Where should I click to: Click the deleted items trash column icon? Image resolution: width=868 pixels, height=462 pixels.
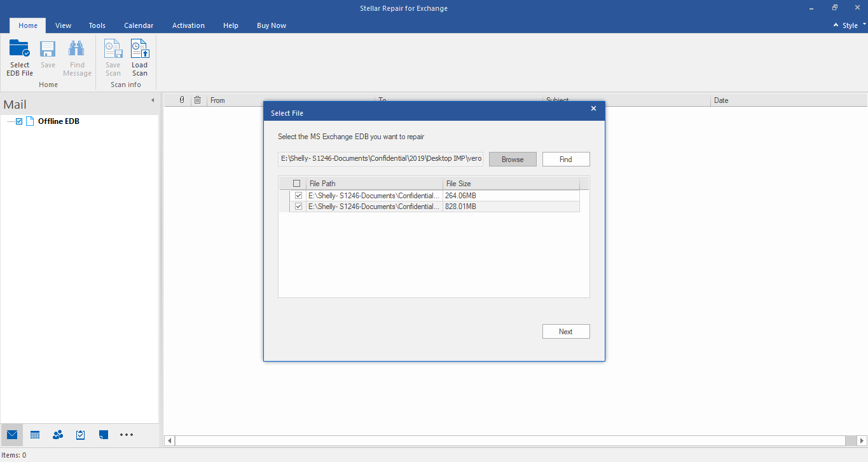coord(198,100)
